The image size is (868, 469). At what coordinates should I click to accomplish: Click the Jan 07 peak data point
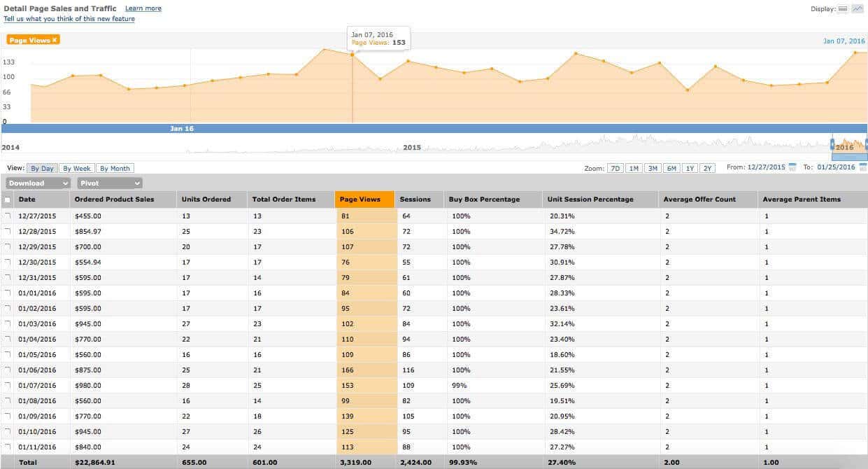pyautogui.click(x=353, y=54)
